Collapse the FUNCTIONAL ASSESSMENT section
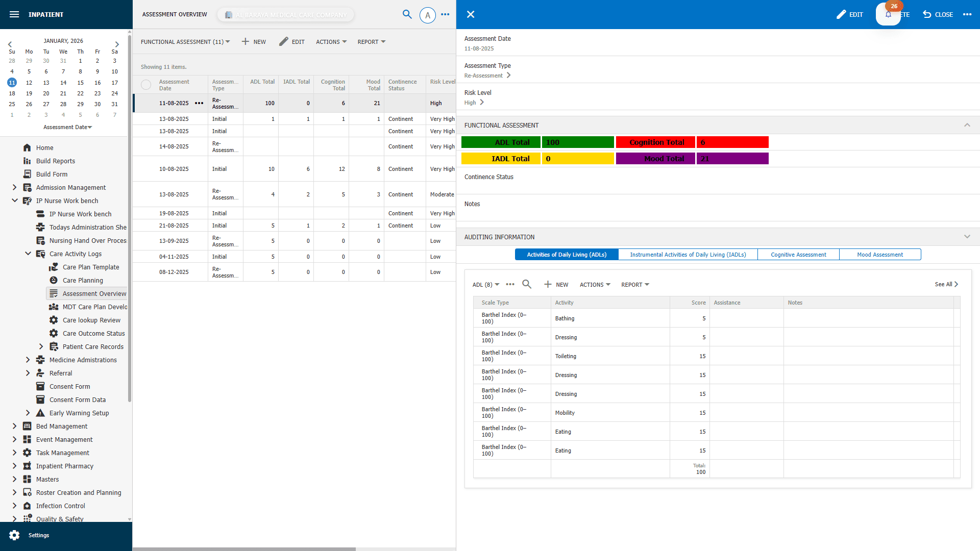The image size is (980, 551). pos(967,125)
